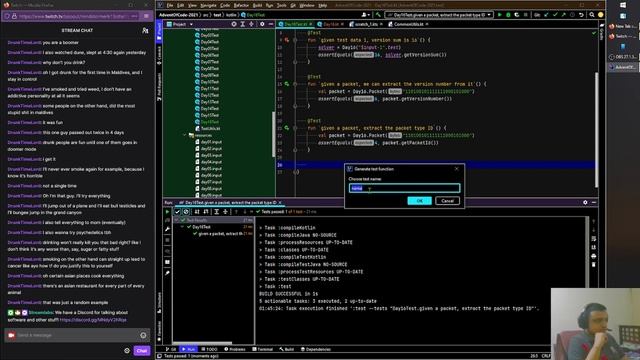Click the test name input field

[x=404, y=188]
